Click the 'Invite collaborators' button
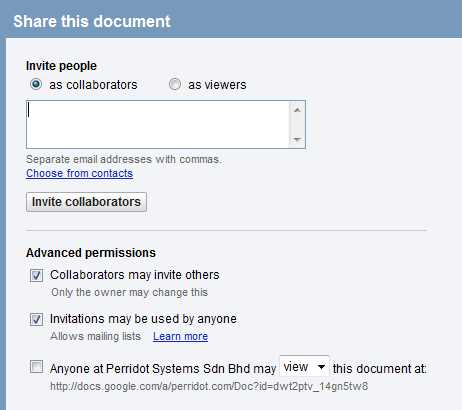The height and width of the screenshot is (410, 462). point(86,202)
